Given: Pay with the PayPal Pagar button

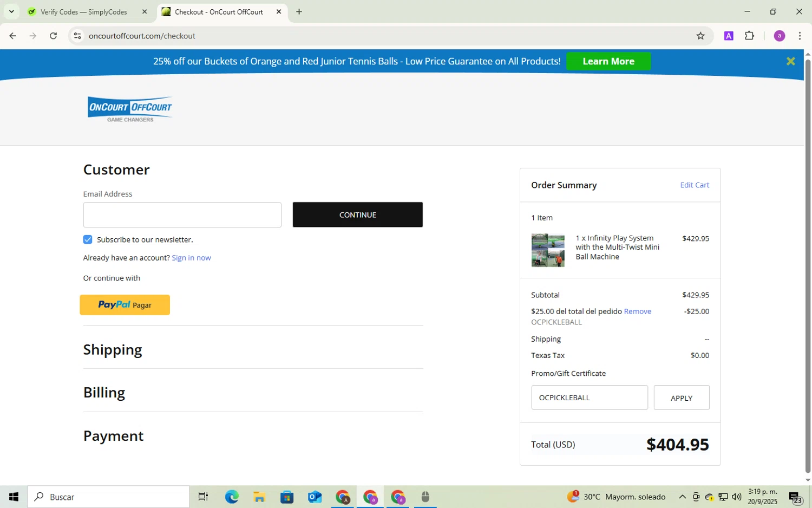Looking at the screenshot, I should click(x=125, y=305).
